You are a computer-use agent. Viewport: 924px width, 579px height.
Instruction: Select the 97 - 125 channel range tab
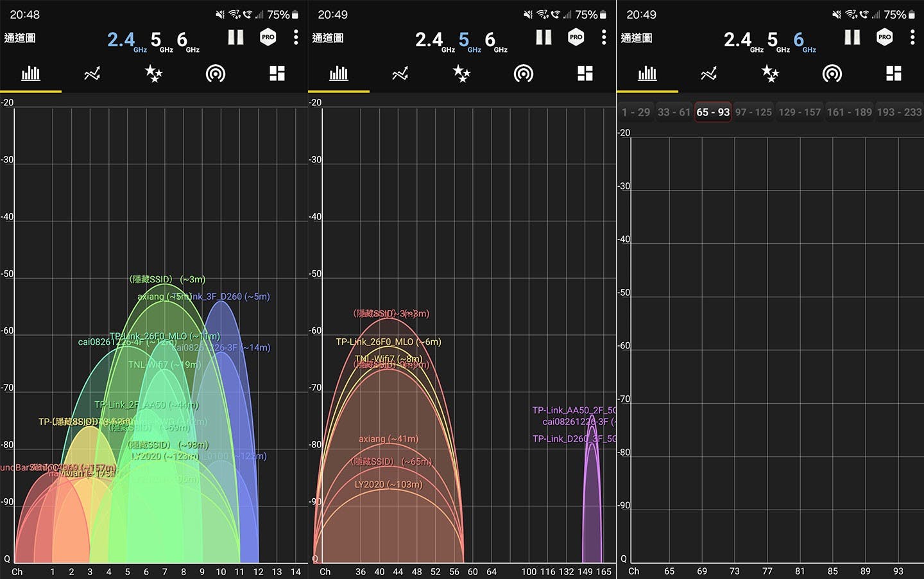(x=753, y=112)
